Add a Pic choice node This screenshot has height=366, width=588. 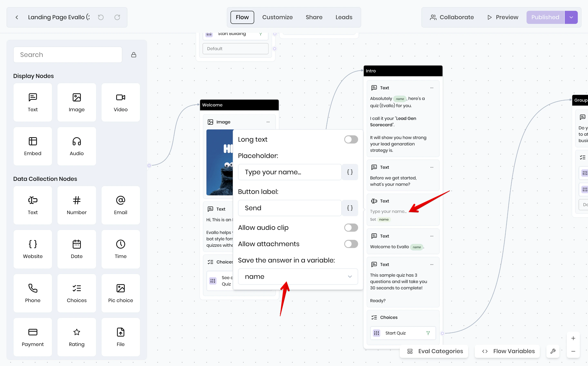tap(120, 293)
